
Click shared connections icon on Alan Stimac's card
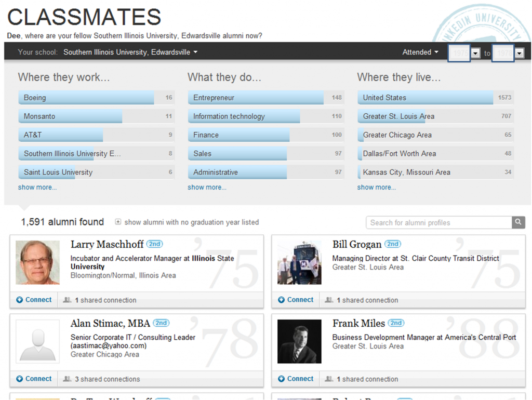pos(67,379)
